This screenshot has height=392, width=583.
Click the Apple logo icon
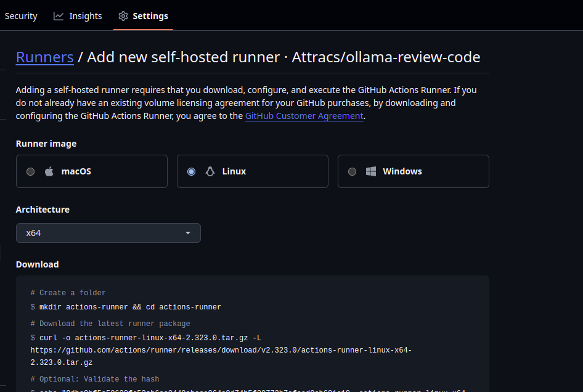click(x=49, y=171)
